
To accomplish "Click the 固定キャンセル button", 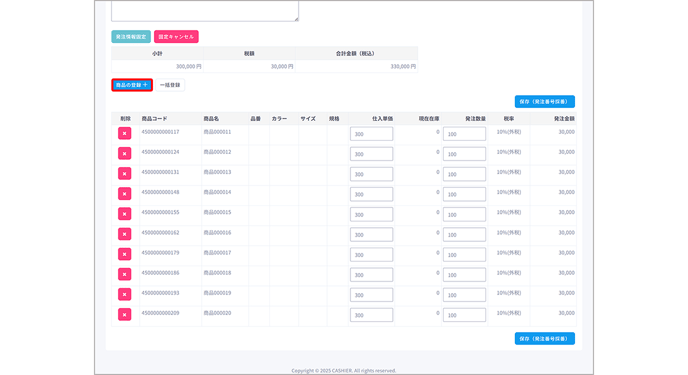I will pos(176,37).
